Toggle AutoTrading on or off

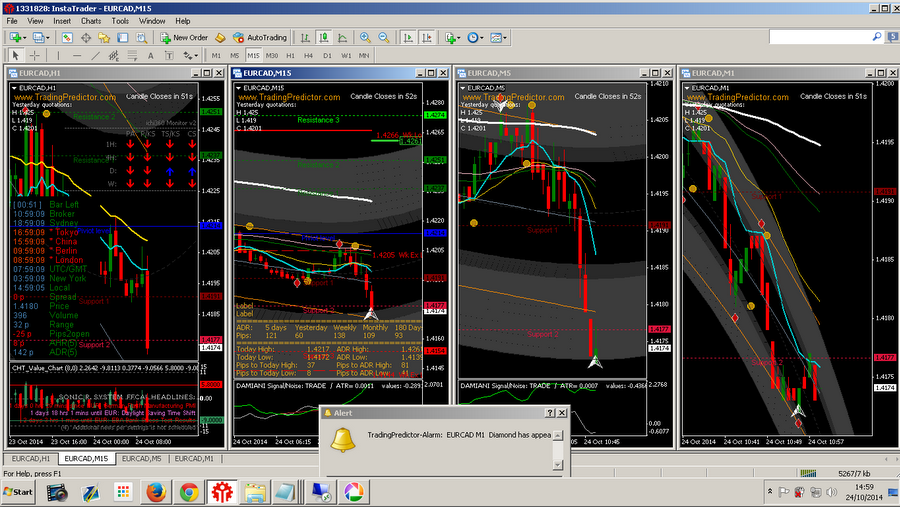[260, 37]
